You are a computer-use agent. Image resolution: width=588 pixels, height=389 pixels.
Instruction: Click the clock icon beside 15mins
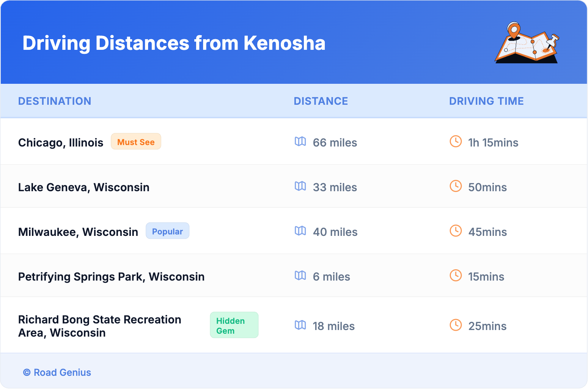(456, 275)
